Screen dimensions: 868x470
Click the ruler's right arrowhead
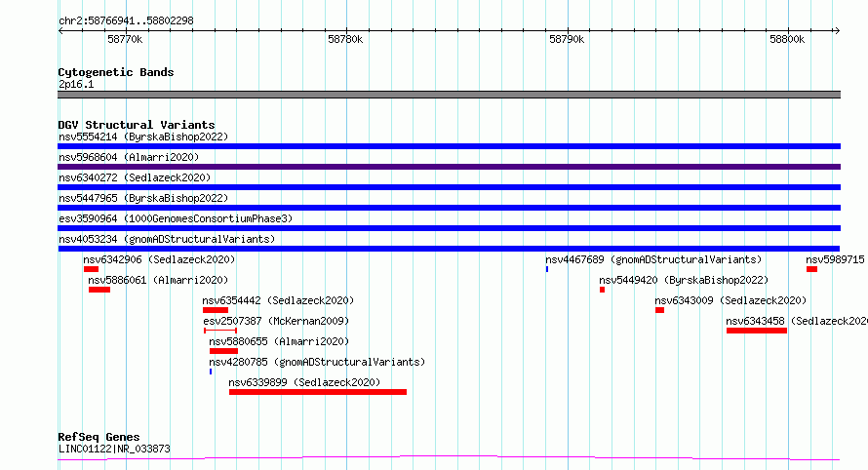click(x=837, y=31)
